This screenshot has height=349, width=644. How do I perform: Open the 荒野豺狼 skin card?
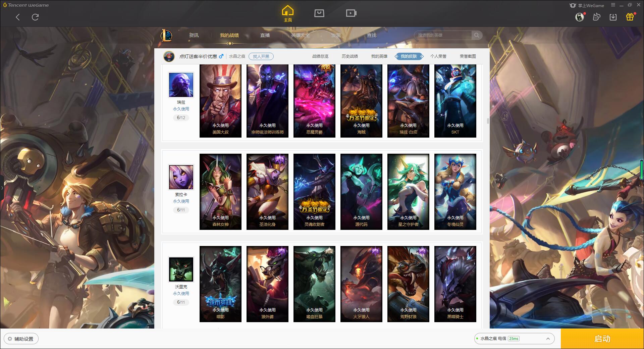[408, 284]
